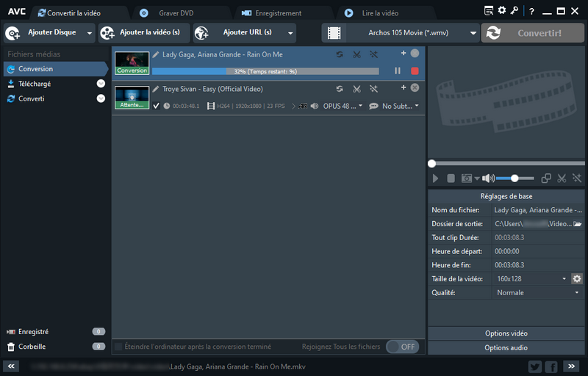This screenshot has height=376, width=588.
Task: Toggle the Join all files OFF switch
Action: 402,347
